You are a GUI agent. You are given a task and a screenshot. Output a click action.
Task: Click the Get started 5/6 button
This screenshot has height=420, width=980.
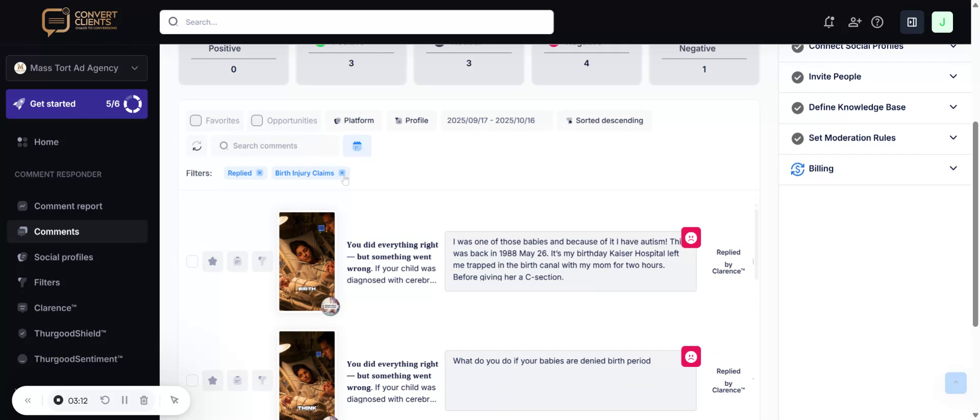click(x=77, y=104)
